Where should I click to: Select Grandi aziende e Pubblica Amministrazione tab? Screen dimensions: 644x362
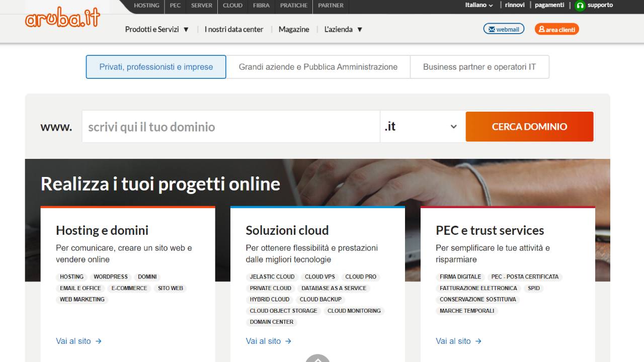[x=318, y=67]
